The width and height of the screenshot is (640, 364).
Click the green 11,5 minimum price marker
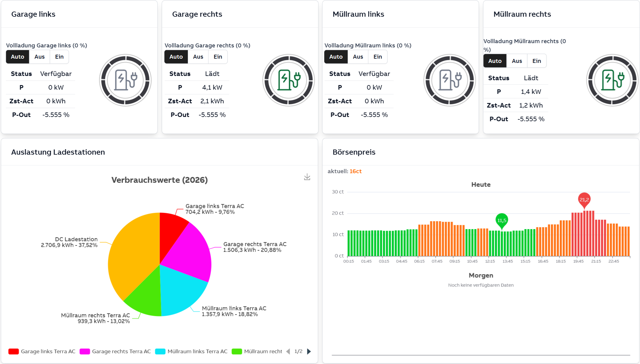pyautogui.click(x=501, y=220)
